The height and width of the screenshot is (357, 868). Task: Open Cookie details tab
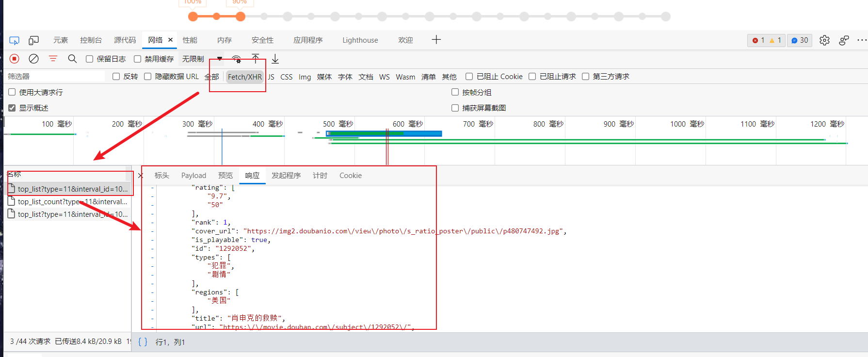351,176
